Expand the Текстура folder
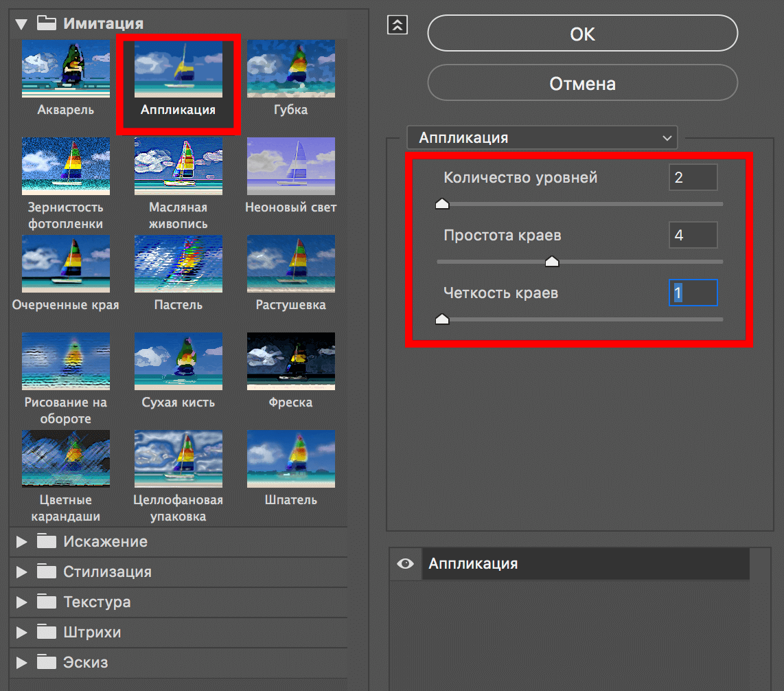 [x=21, y=602]
